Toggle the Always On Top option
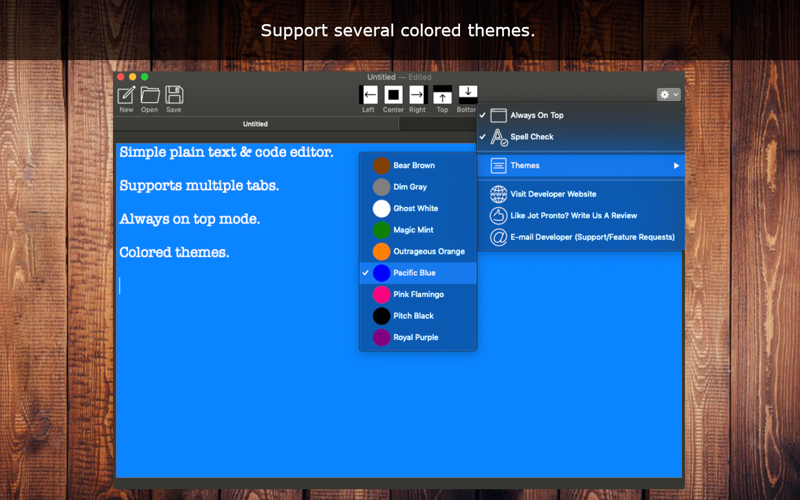800x500 pixels. pyautogui.click(x=581, y=115)
